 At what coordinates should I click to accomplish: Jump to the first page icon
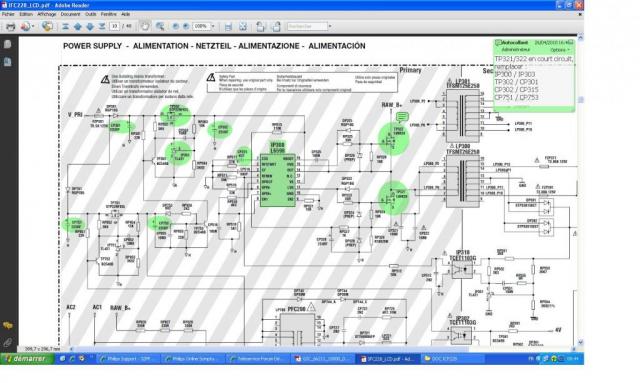(x=65, y=27)
